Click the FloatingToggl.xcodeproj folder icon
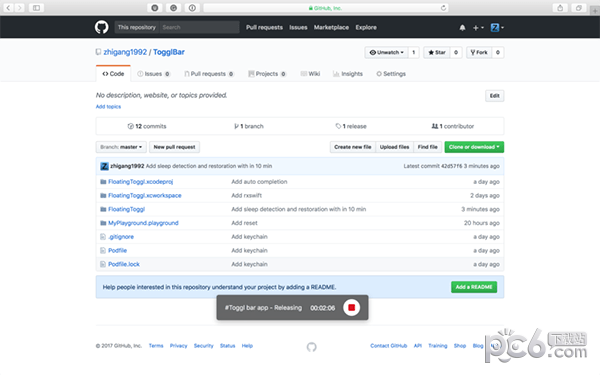600x375 pixels. 103,182
